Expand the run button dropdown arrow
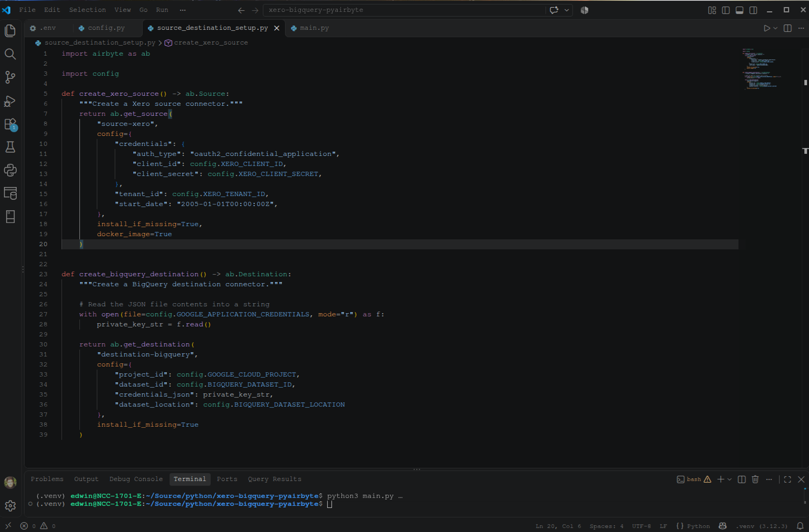This screenshot has width=809, height=532. coord(775,28)
